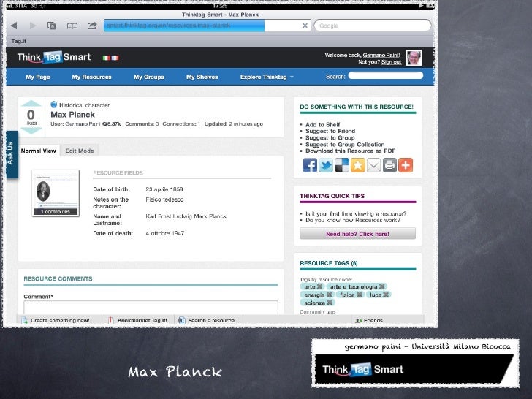532x399 pixels.
Task: Open the Safari pages/tabs icon
Action: pos(52,26)
